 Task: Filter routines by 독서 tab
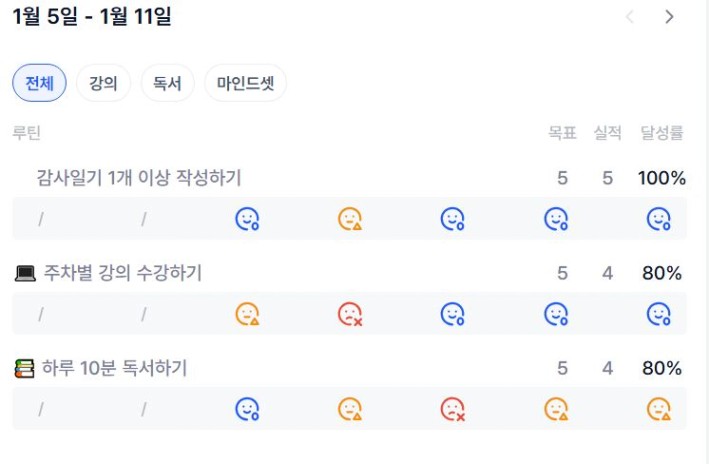pyautogui.click(x=167, y=83)
